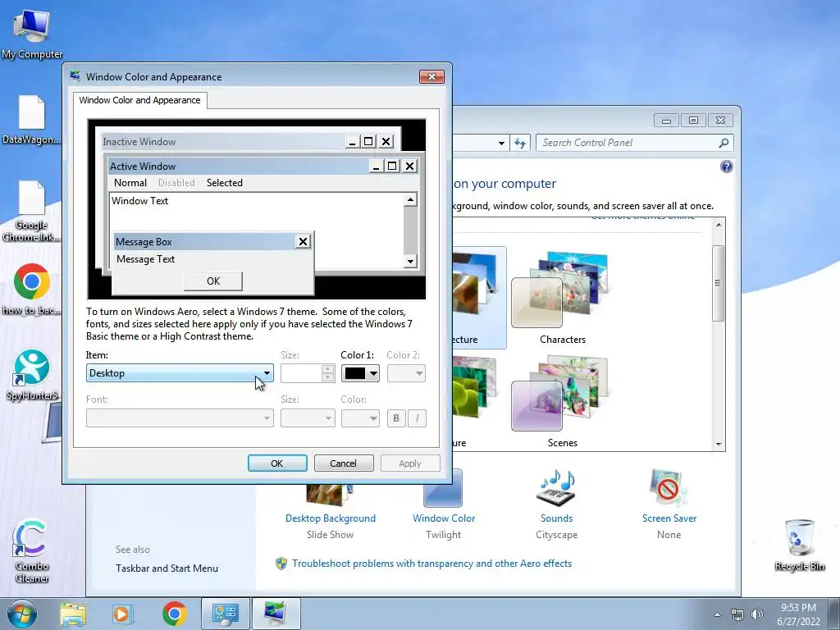Open the Color 1 dropdown arrow

click(373, 373)
